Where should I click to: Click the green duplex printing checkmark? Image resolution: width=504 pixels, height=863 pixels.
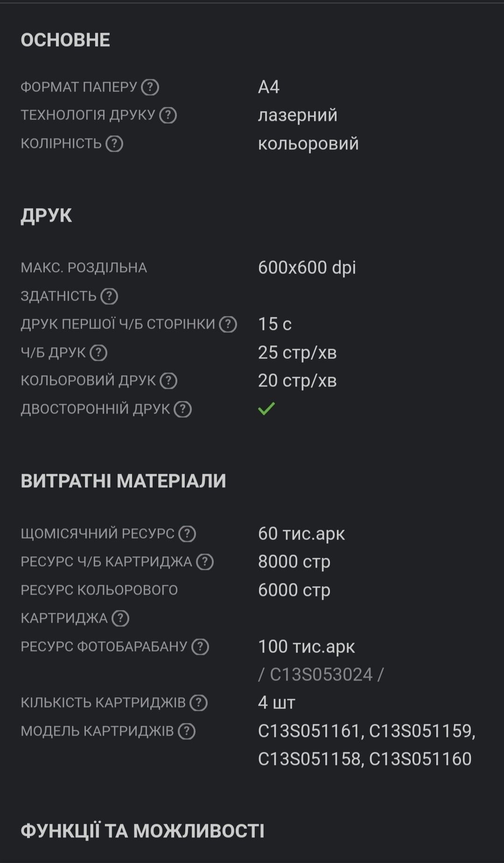click(266, 409)
